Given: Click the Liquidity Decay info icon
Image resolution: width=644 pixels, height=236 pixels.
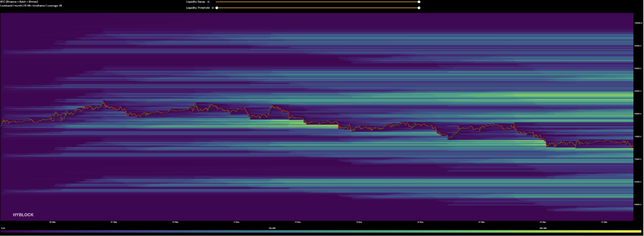Looking at the screenshot, I should [208, 2].
